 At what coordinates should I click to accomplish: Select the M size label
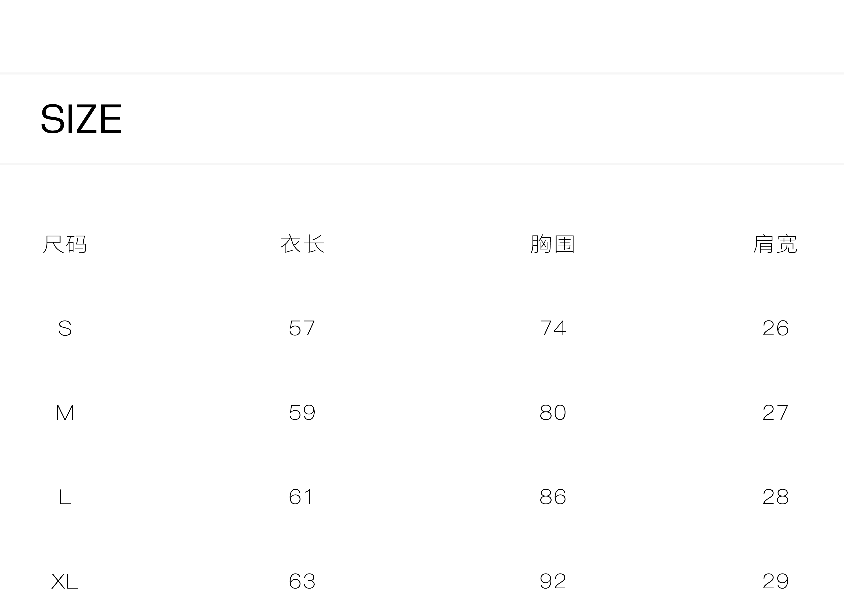65,412
